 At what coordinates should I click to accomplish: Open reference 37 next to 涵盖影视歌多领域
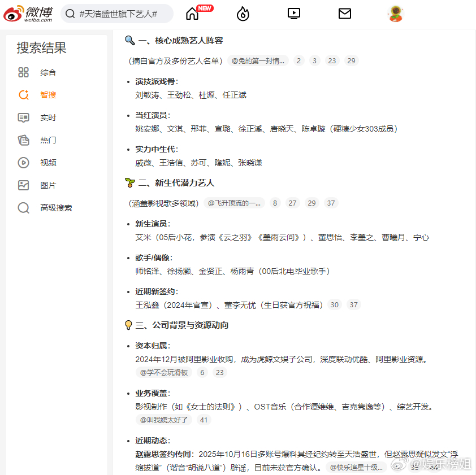[x=331, y=203]
